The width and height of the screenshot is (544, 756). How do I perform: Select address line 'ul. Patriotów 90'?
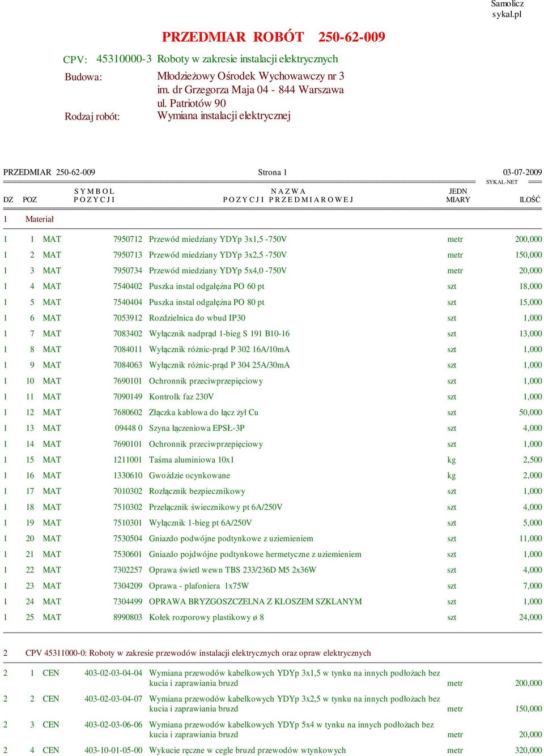click(x=192, y=103)
